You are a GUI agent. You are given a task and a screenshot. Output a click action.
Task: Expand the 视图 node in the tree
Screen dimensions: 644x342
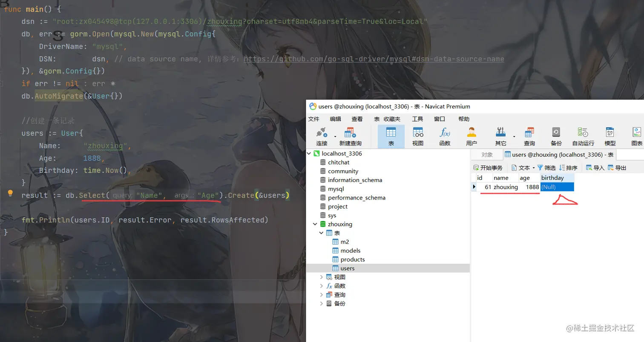click(322, 277)
